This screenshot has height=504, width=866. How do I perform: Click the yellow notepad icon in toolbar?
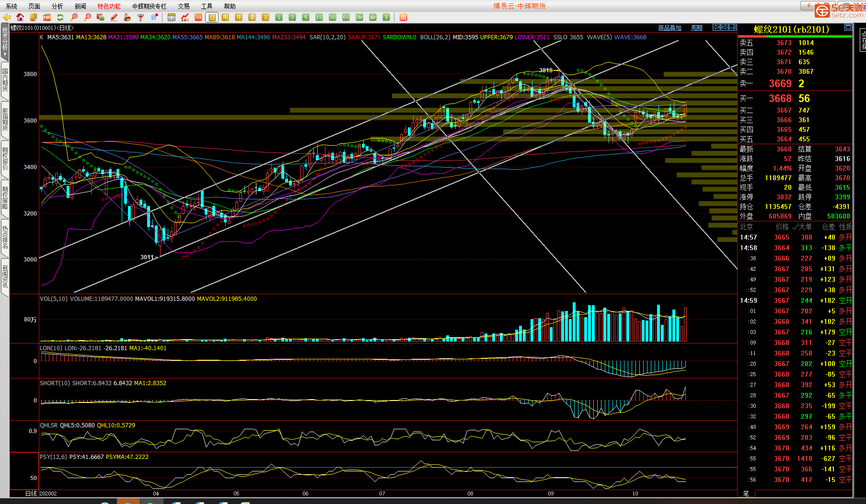coord(34,17)
